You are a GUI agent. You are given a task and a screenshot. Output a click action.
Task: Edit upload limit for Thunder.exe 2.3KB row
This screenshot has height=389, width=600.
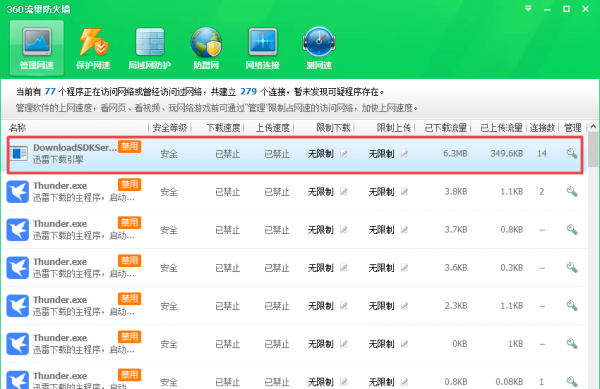404,306
